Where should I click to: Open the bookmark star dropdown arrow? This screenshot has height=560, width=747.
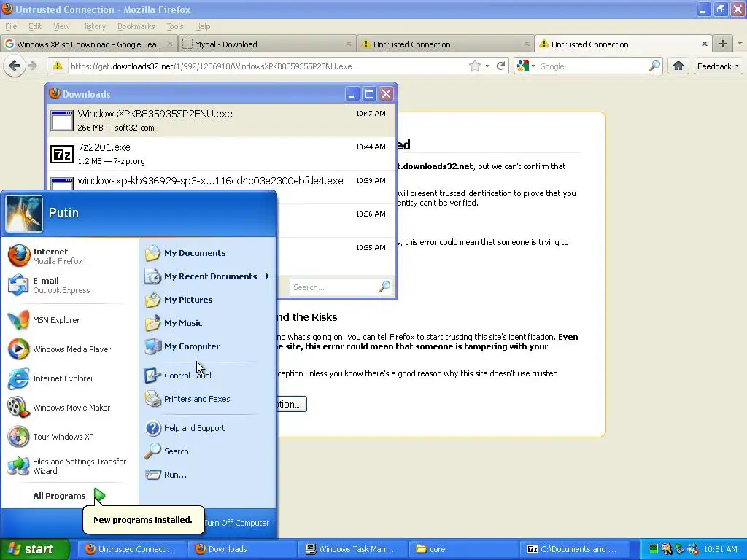click(x=487, y=66)
